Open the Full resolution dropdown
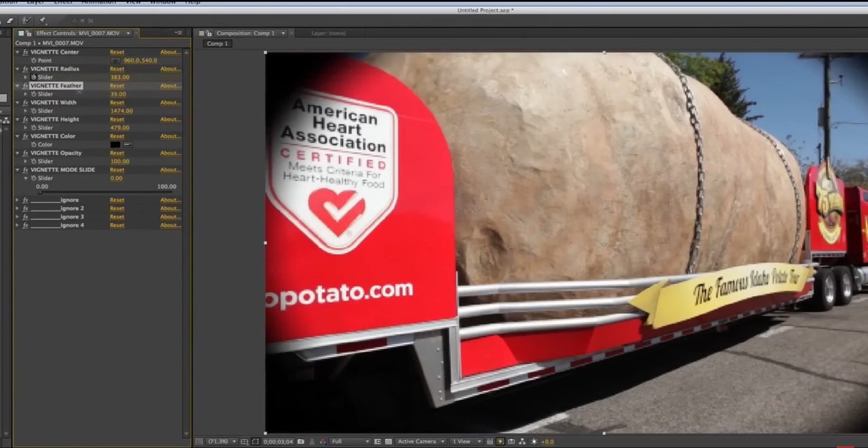Image resolution: width=868 pixels, height=448 pixels. coord(350,442)
